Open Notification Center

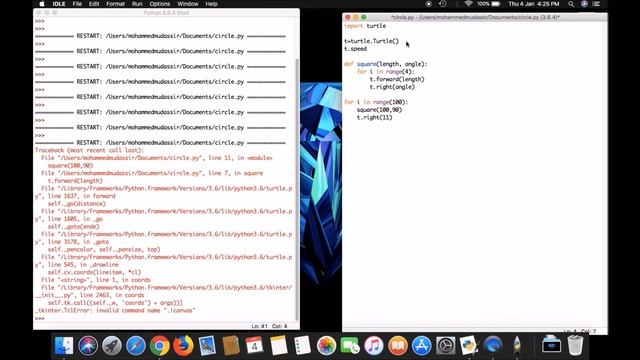596,4
